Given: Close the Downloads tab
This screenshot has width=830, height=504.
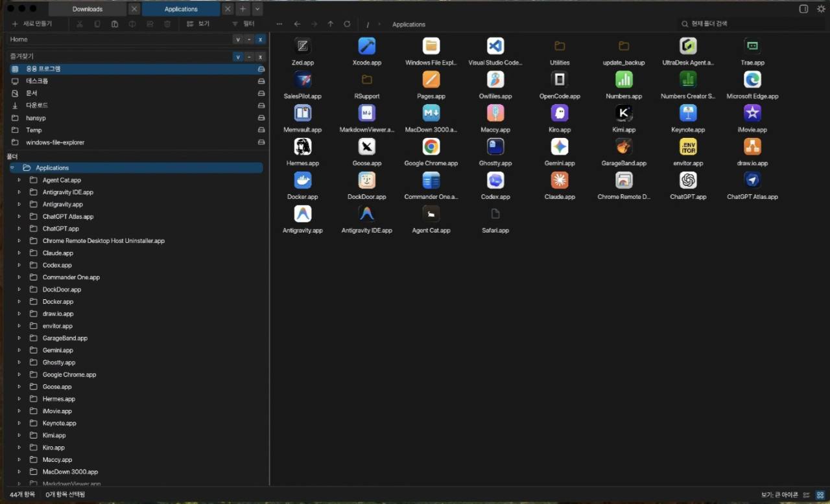Looking at the screenshot, I should tap(134, 9).
